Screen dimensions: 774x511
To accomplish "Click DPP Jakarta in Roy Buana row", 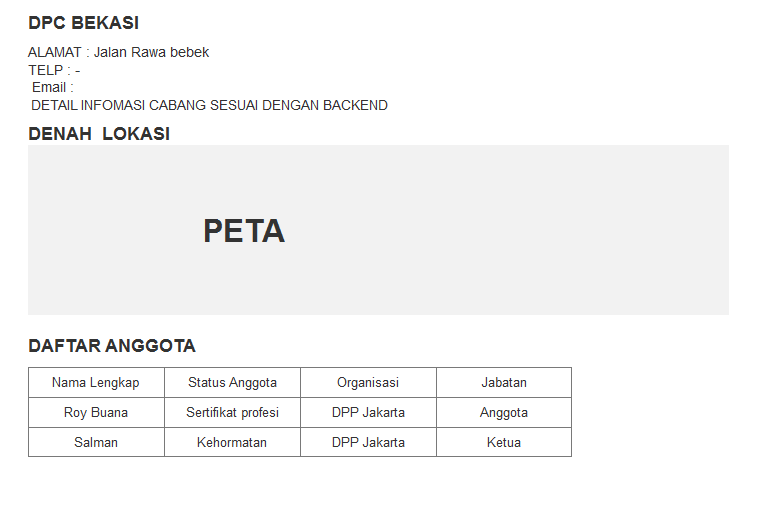I will point(368,412).
